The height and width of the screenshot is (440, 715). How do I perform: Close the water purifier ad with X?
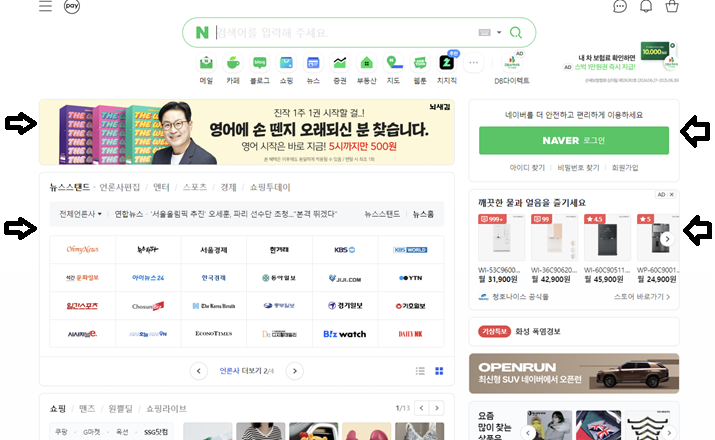[x=672, y=195]
